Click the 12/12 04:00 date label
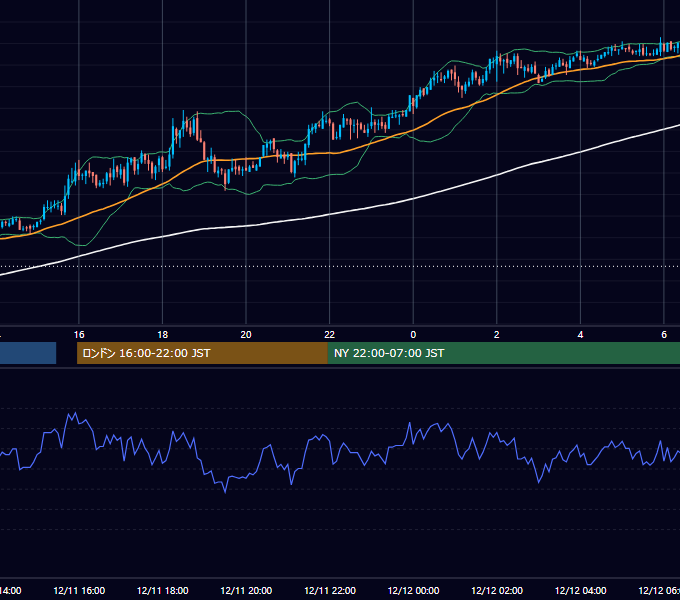Image resolution: width=680 pixels, height=600 pixels. tap(581, 590)
